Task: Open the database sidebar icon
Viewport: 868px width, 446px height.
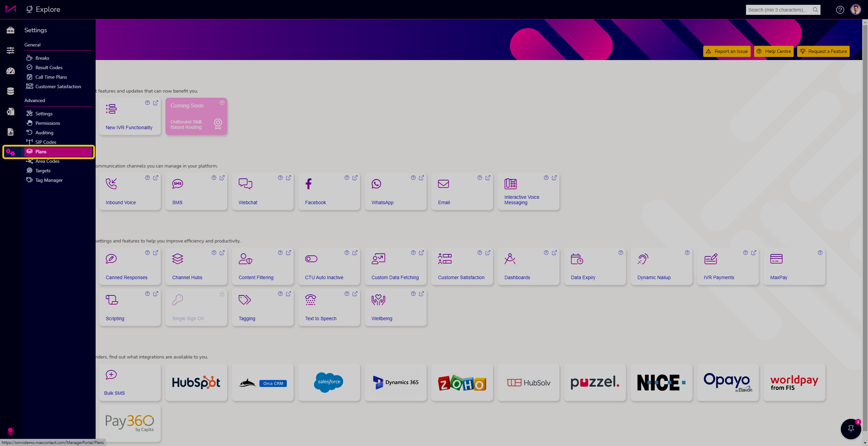Action: click(11, 91)
